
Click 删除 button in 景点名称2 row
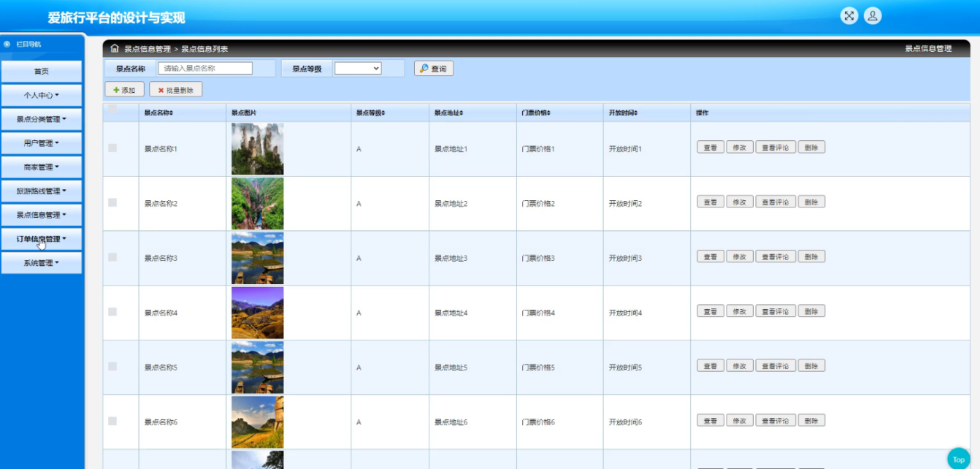pyautogui.click(x=811, y=202)
